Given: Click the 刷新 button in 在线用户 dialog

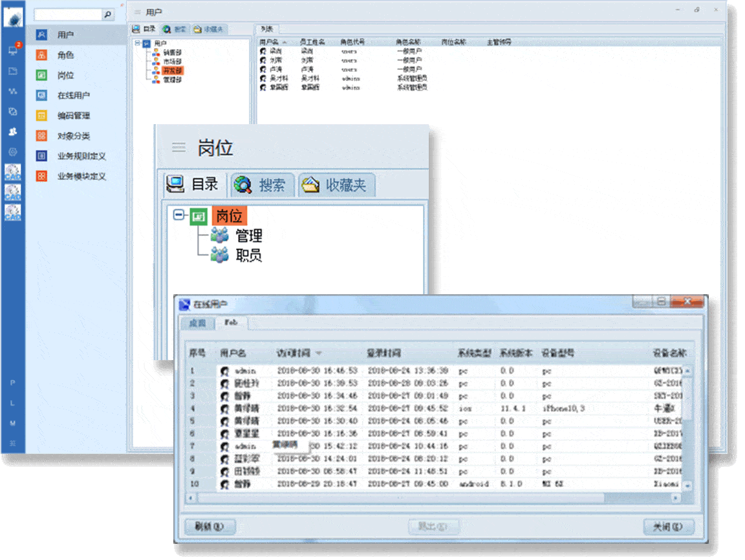Looking at the screenshot, I should point(209,526).
